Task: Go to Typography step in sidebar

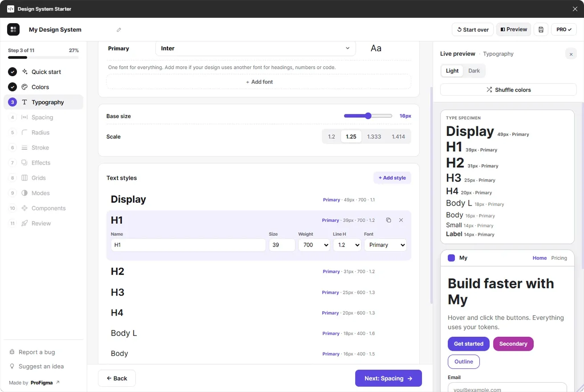Action: (44, 102)
